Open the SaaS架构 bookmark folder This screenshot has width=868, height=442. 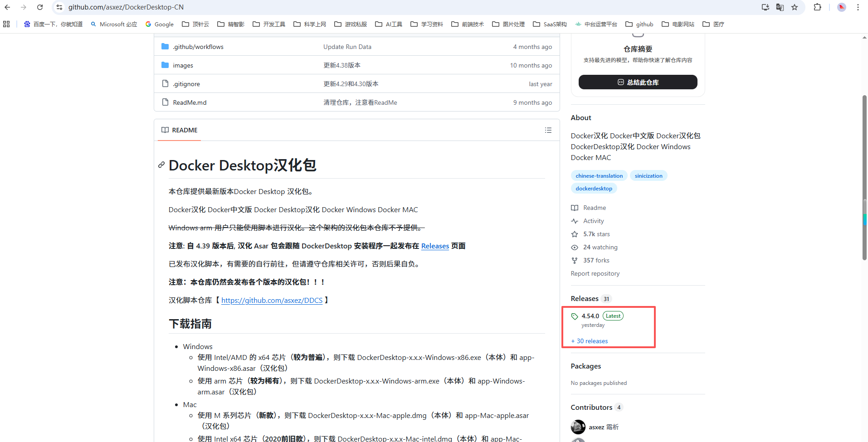pyautogui.click(x=550, y=24)
